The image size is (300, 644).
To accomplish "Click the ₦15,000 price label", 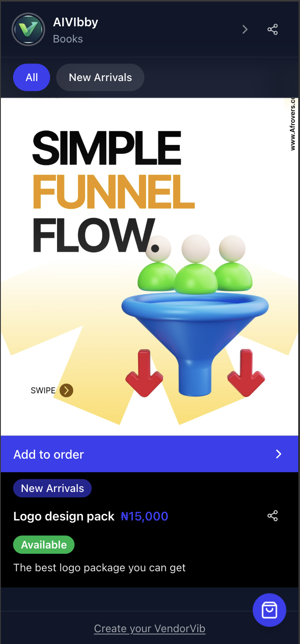I will click(x=144, y=517).
